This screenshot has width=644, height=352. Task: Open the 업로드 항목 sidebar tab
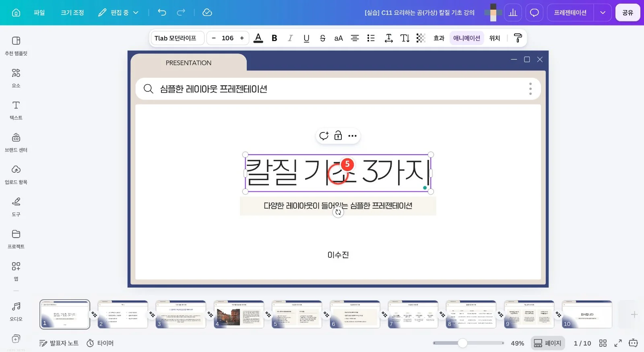(16, 174)
